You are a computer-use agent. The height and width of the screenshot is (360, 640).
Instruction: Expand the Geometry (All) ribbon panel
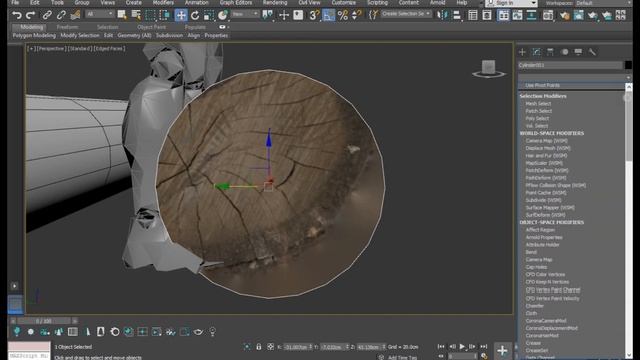(134, 36)
